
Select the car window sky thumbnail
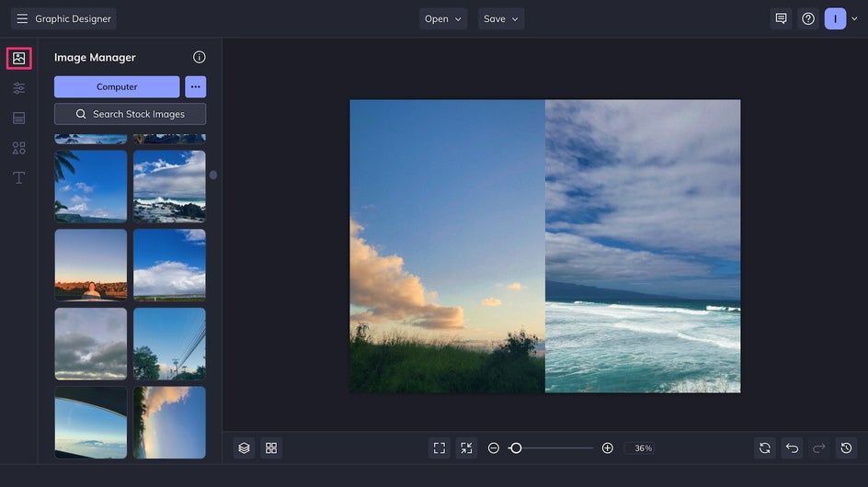click(x=91, y=423)
